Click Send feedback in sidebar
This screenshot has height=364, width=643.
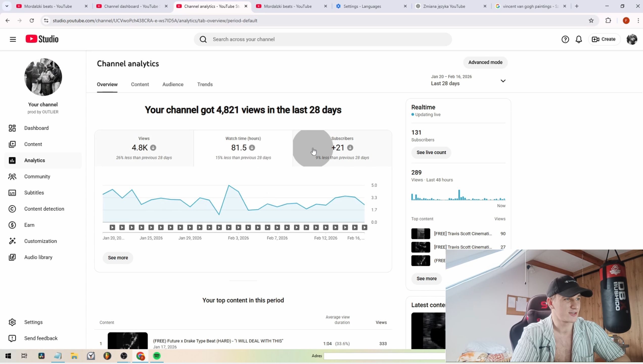coord(43,338)
